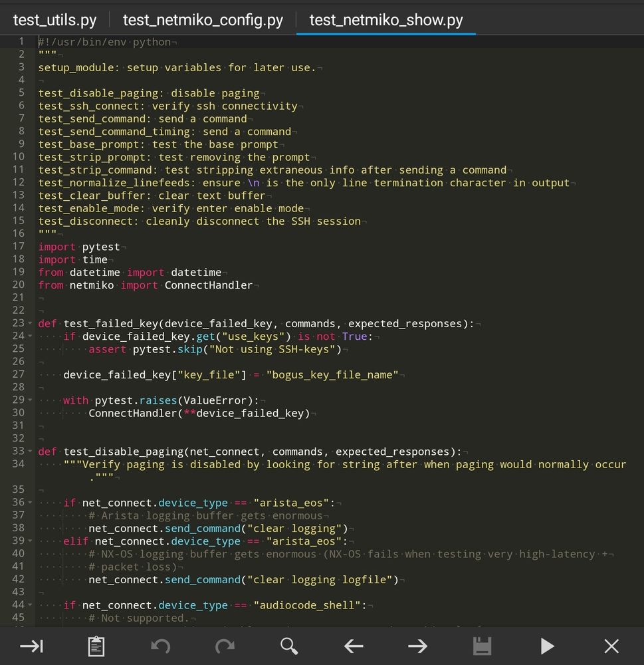Save file with floppy disk icon
The height and width of the screenshot is (665, 644).
coord(482,646)
